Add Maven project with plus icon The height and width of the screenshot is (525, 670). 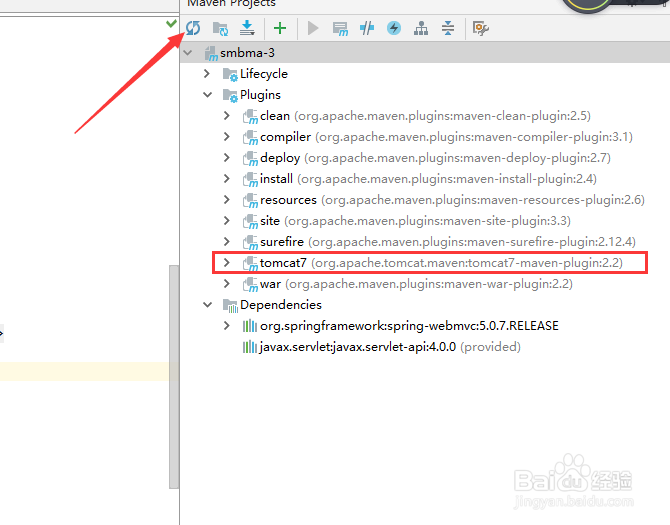tap(280, 28)
